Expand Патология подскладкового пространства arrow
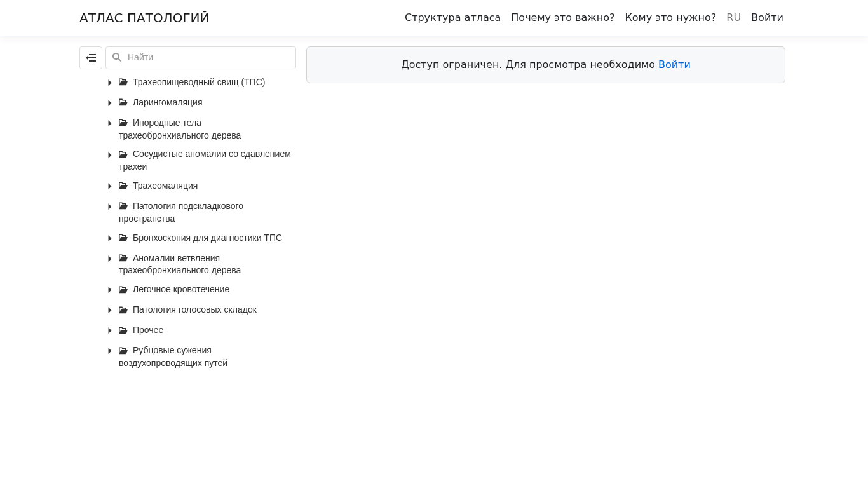 (x=110, y=207)
